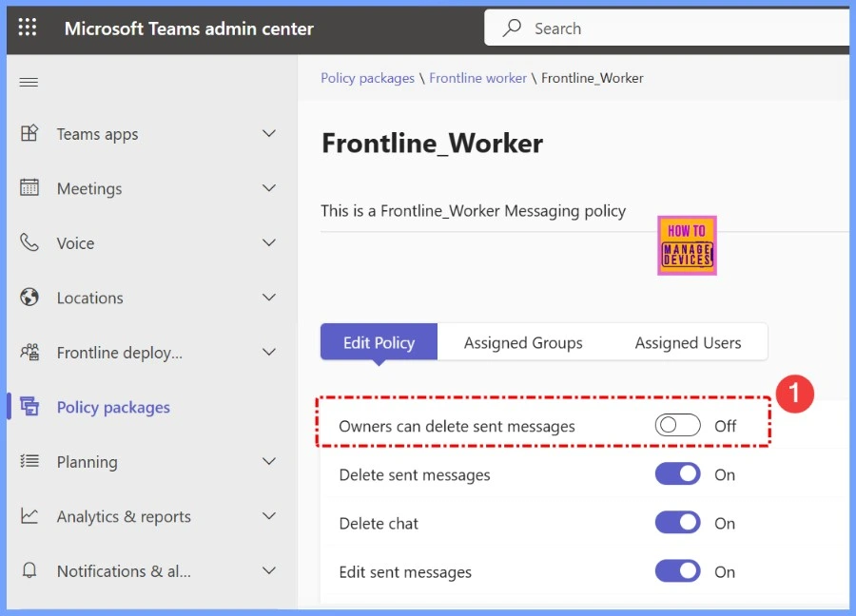Focus the Search input field
The image size is (856, 616).
(x=667, y=28)
